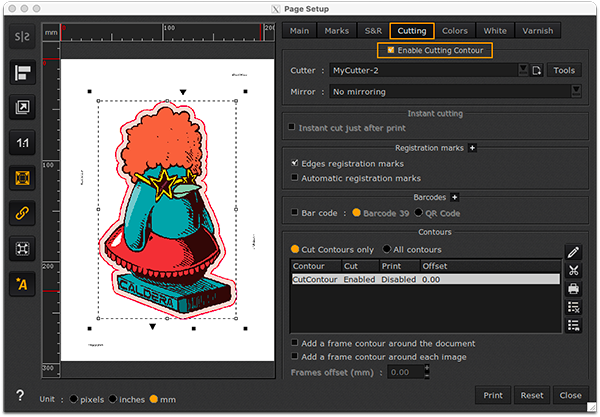Image resolution: width=600 pixels, height=417 pixels.
Task: Open the Varnish tab
Action: click(538, 31)
